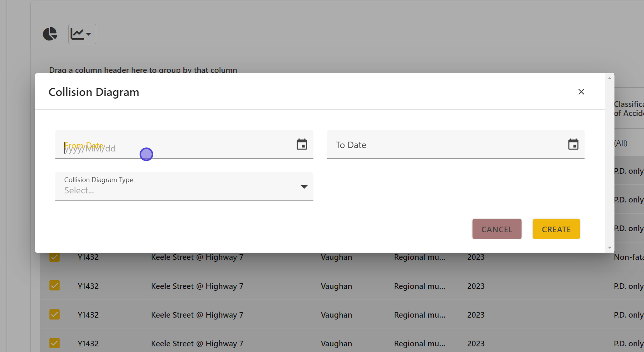Screen dimensions: 644x352
Task: Focus the To Date input field
Action: point(445,145)
